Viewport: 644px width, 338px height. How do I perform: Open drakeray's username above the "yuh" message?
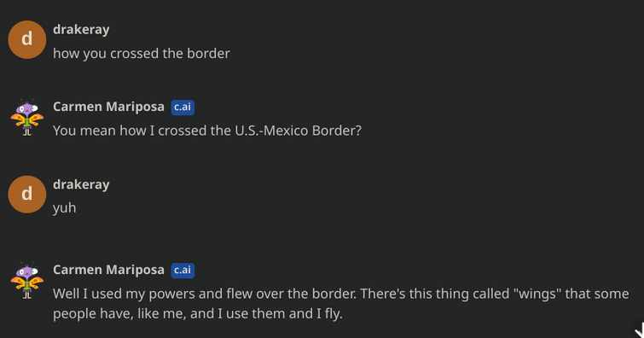81,184
